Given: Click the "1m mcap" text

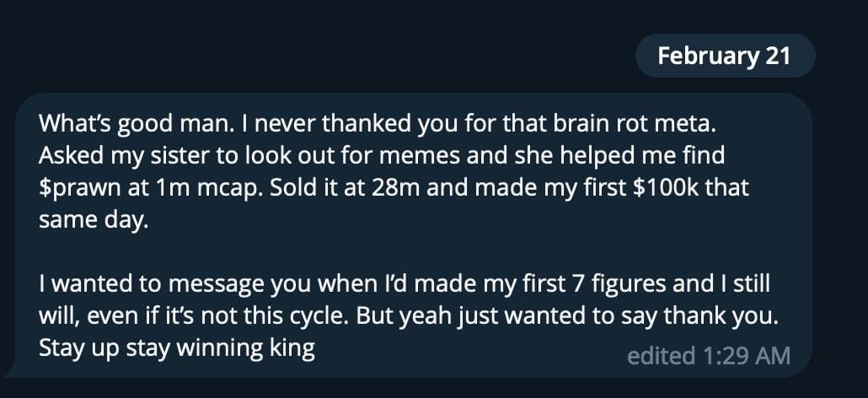Looking at the screenshot, I should pos(184,188).
